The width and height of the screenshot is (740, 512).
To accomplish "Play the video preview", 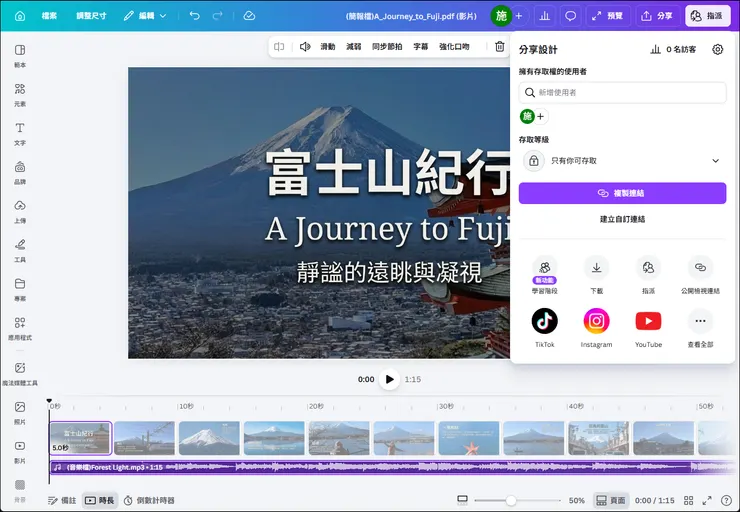I will click(x=389, y=379).
